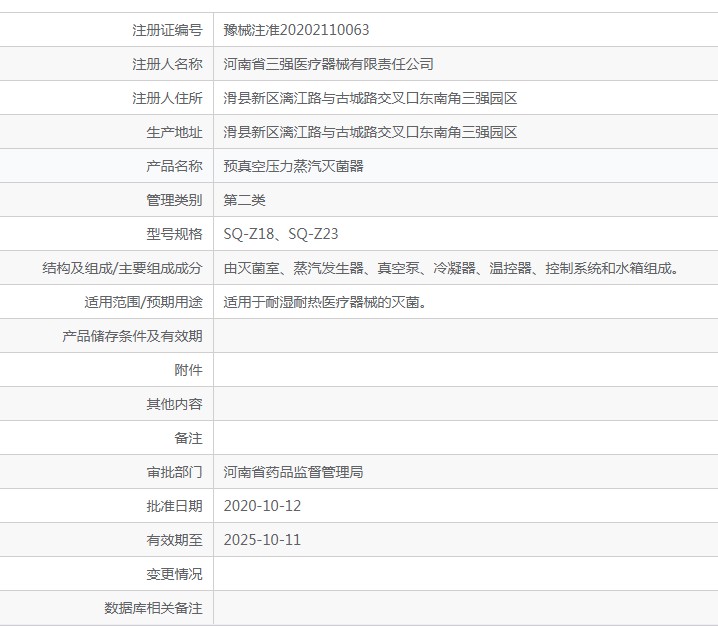Click the scope text 适用于耐湿耐热医疗器械的灭菌
This screenshot has height=626, width=718.
click(x=325, y=302)
